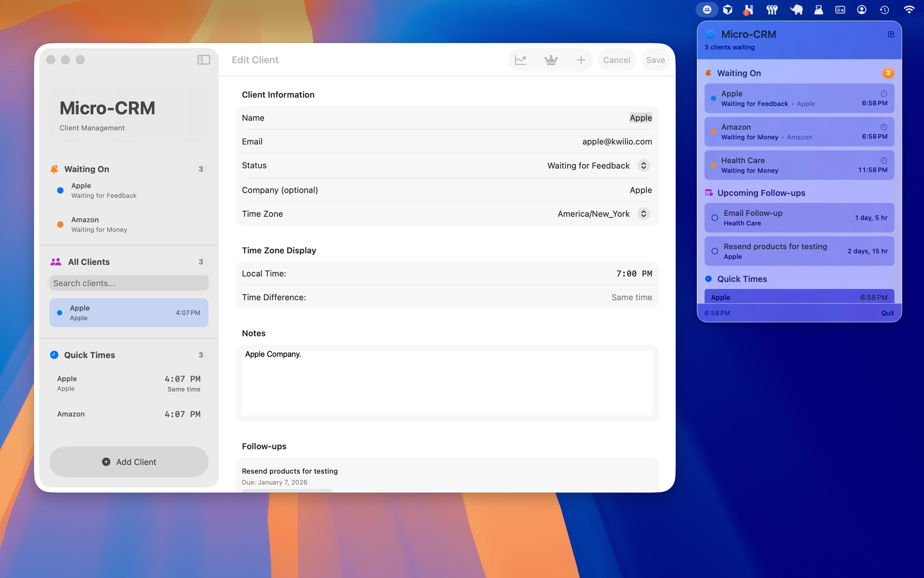Open the Email Follow-up card
The image size is (924, 578).
pos(799,217)
